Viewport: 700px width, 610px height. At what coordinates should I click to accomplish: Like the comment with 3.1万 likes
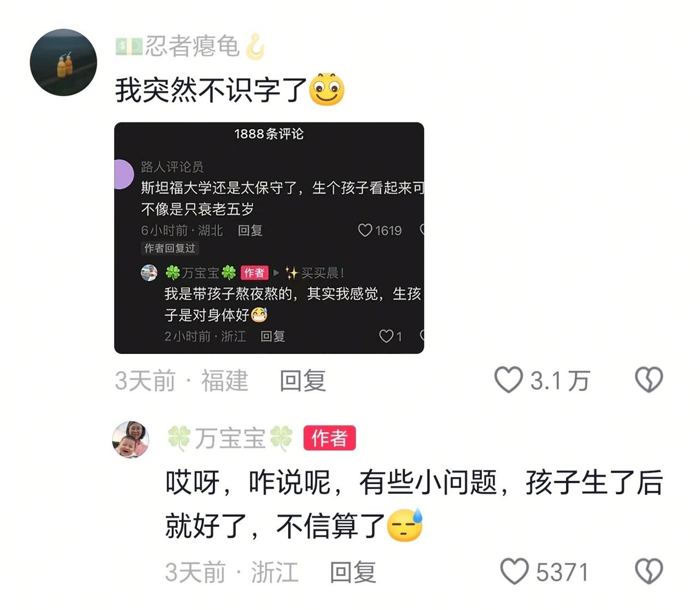pyautogui.click(x=509, y=380)
